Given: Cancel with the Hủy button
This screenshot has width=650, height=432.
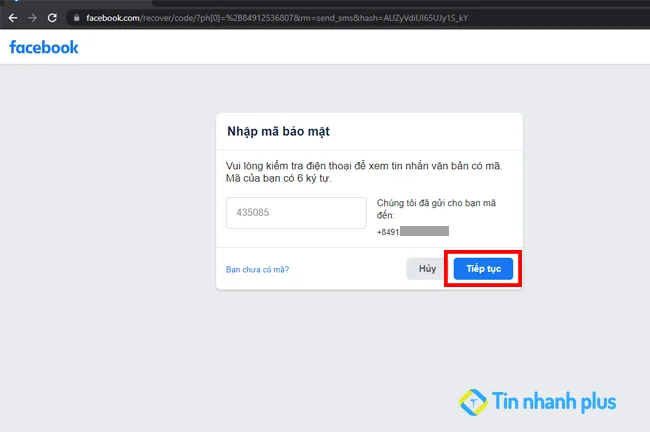Looking at the screenshot, I should [x=427, y=269].
